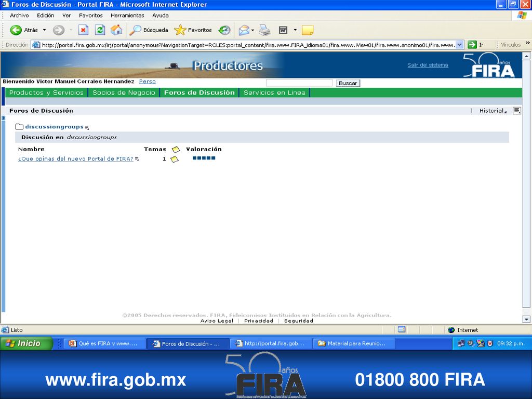Open the Ayuda menu

[161, 15]
